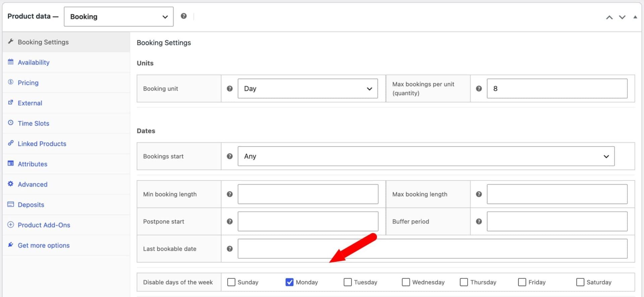
Task: Click into the Max booking length field
Action: click(557, 194)
